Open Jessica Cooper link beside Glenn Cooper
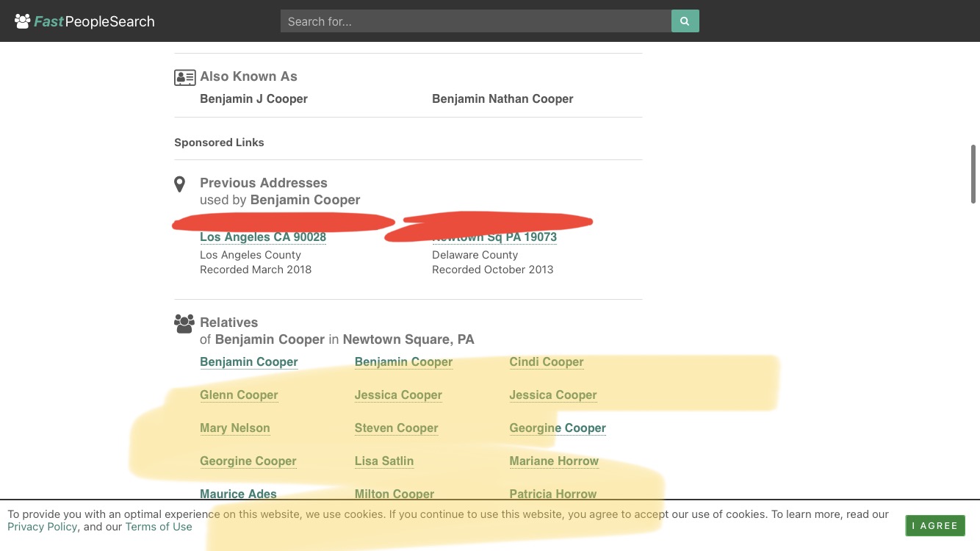Image resolution: width=980 pixels, height=551 pixels. (398, 395)
